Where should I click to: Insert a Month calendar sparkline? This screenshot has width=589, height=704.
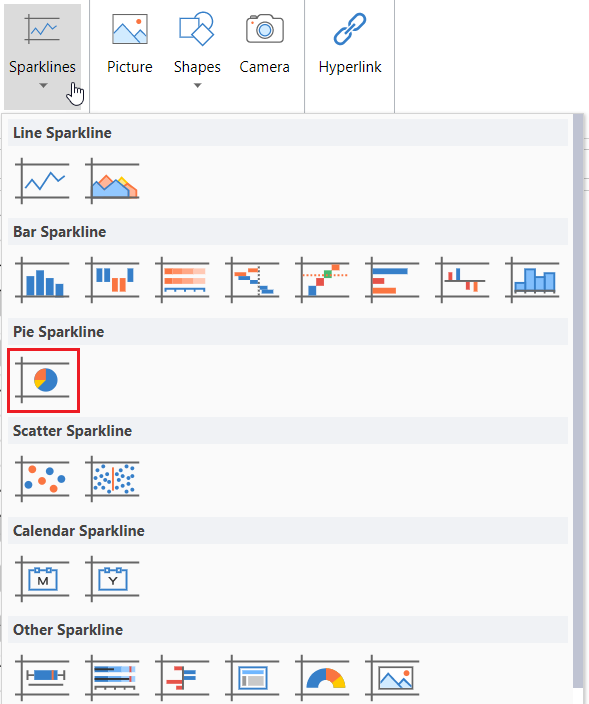[42, 579]
